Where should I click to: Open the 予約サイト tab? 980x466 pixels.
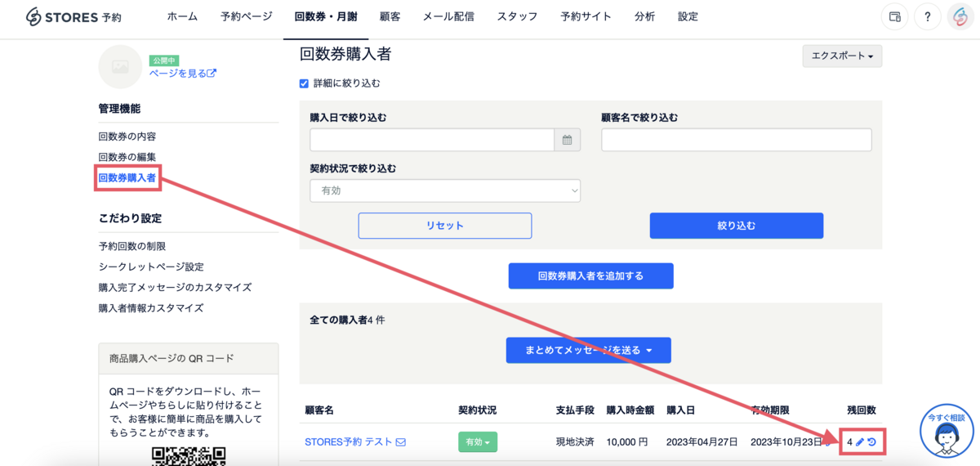point(586,16)
